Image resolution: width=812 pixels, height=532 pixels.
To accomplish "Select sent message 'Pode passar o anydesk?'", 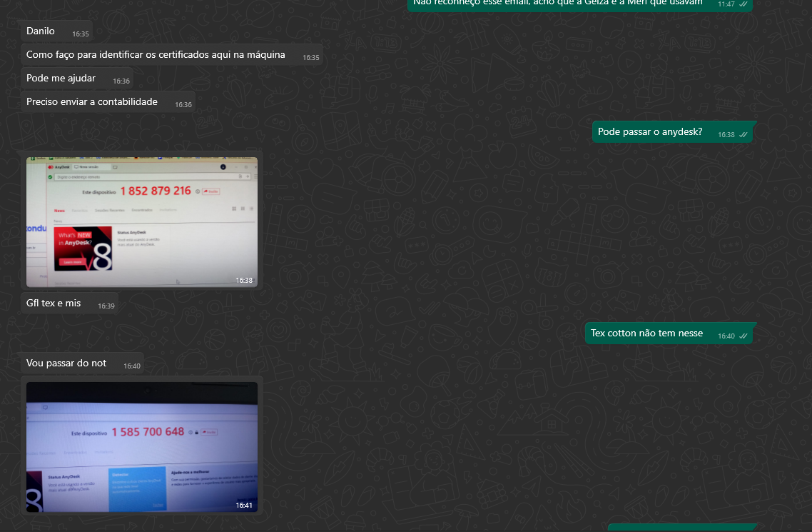I will pos(672,132).
